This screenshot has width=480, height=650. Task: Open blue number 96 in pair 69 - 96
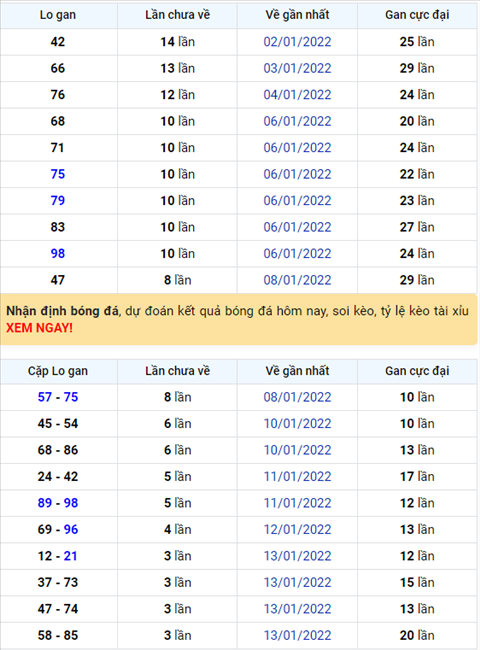tap(71, 529)
